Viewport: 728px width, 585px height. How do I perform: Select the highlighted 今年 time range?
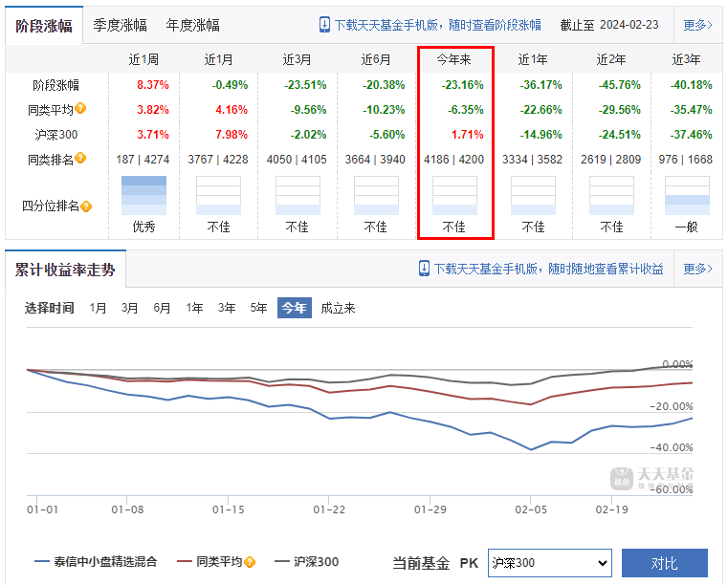pos(295,308)
